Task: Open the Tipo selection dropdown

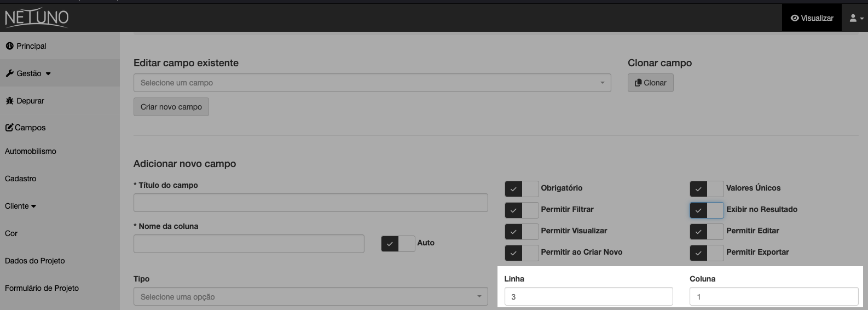Action: coord(310,297)
